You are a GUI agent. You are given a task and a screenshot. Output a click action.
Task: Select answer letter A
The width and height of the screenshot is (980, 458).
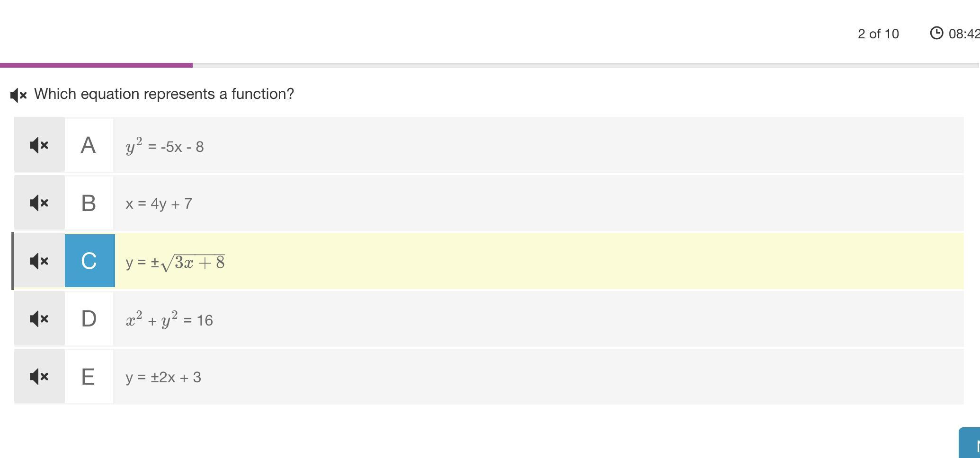pyautogui.click(x=89, y=145)
